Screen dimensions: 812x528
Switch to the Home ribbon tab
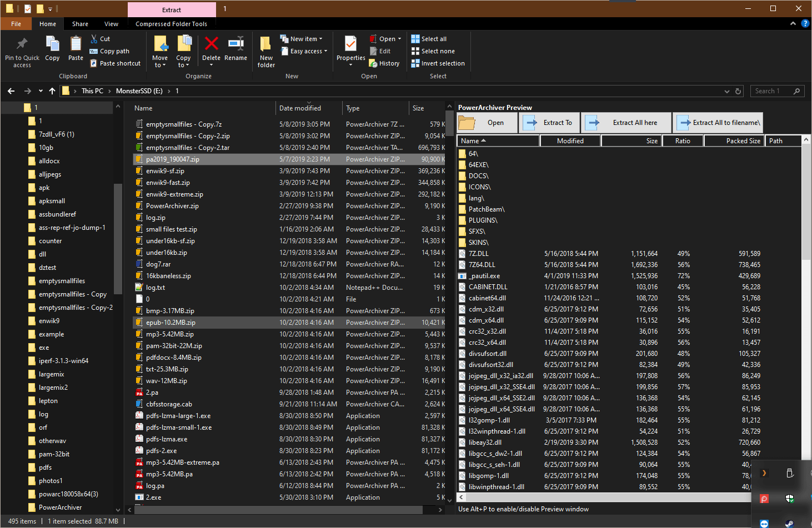point(48,24)
